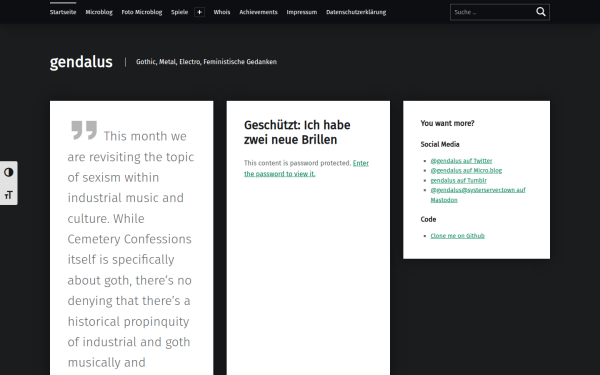The image size is (600, 375).
Task: Open post Geschützt: Ich habe zwei neue Brillen
Action: [297, 132]
